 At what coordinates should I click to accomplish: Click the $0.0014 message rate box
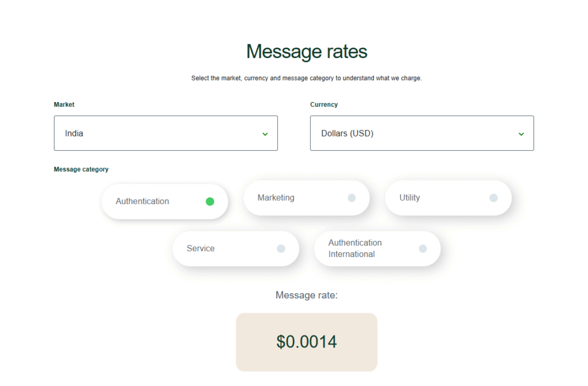pos(307,342)
